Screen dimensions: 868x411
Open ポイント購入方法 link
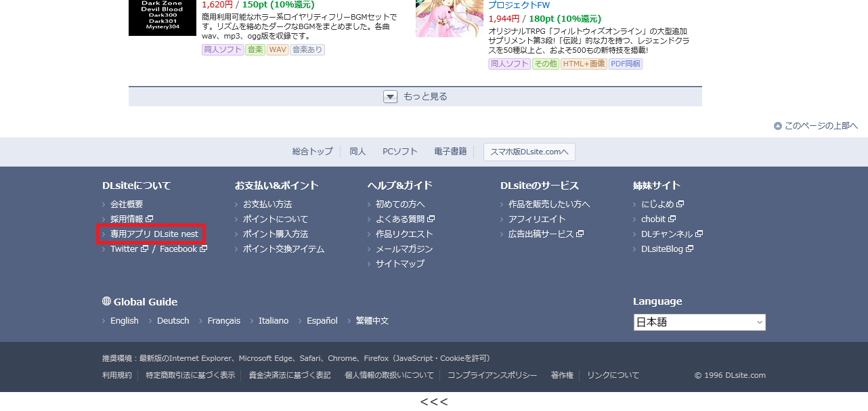[x=276, y=234]
